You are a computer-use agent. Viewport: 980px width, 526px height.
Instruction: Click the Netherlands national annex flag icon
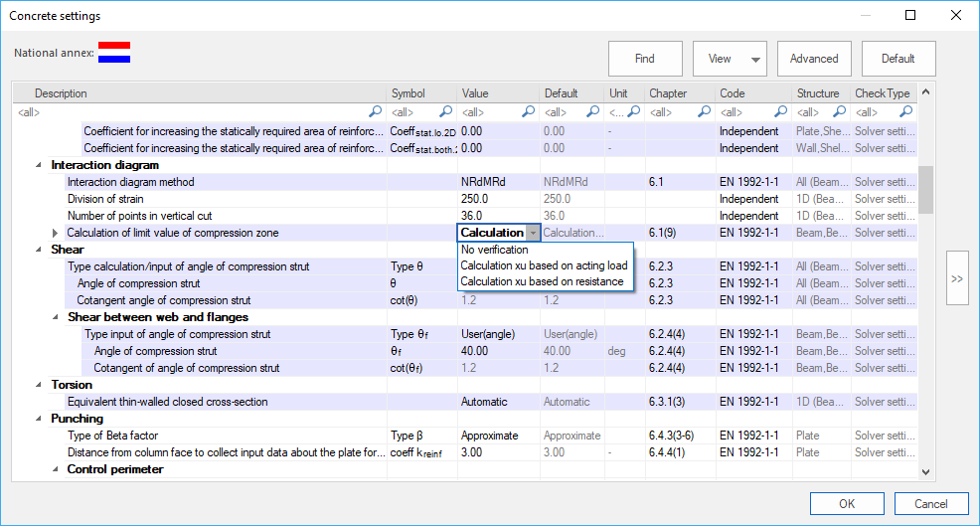coord(114,53)
